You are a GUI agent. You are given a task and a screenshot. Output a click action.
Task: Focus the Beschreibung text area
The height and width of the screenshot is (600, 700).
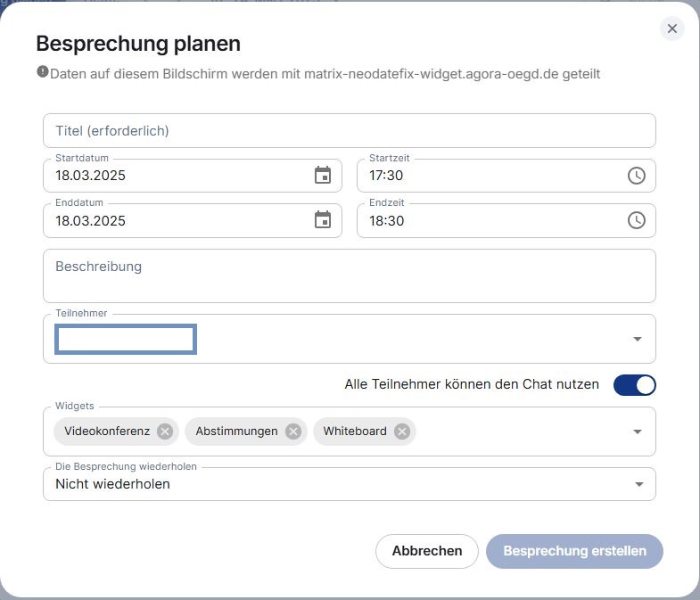click(349, 275)
